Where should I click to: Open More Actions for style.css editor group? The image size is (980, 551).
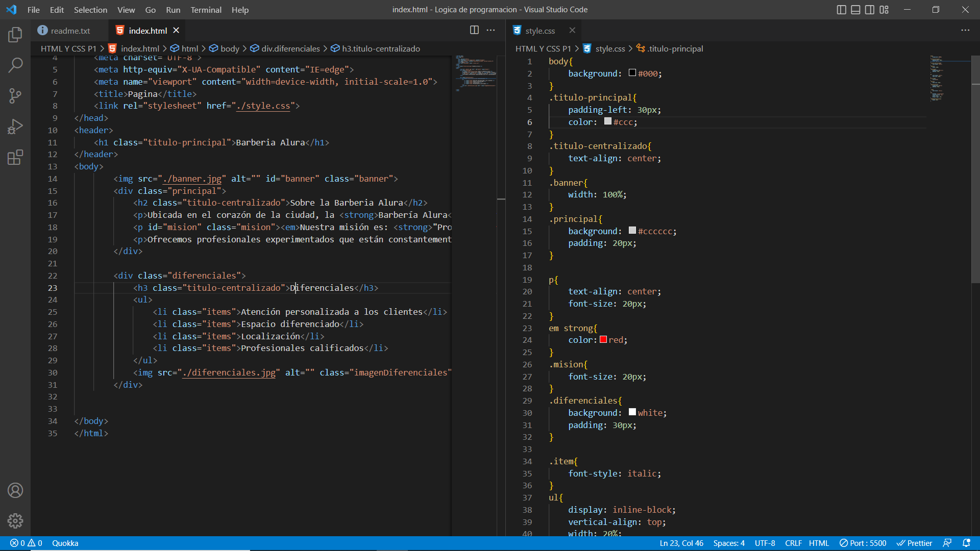tap(965, 30)
